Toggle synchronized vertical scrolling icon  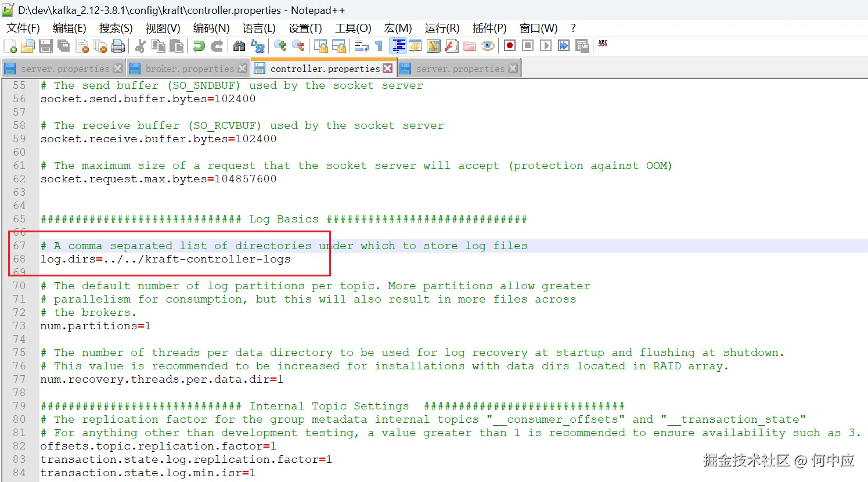tap(320, 46)
